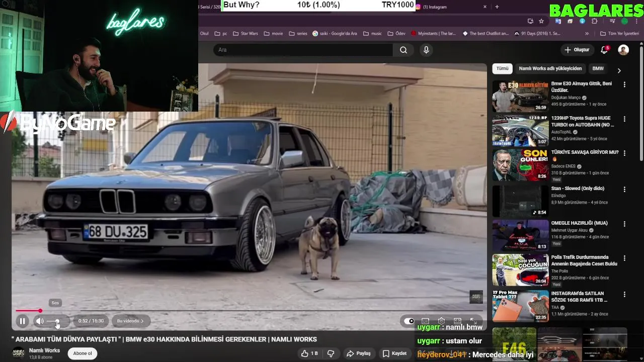Image resolution: width=644 pixels, height=362 pixels.
Task: Start voice search with microphone icon
Action: (426, 50)
